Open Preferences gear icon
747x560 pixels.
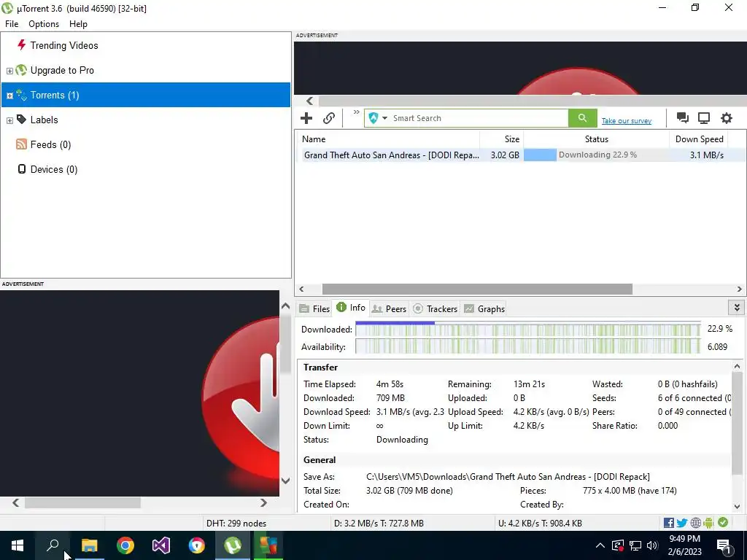(726, 118)
